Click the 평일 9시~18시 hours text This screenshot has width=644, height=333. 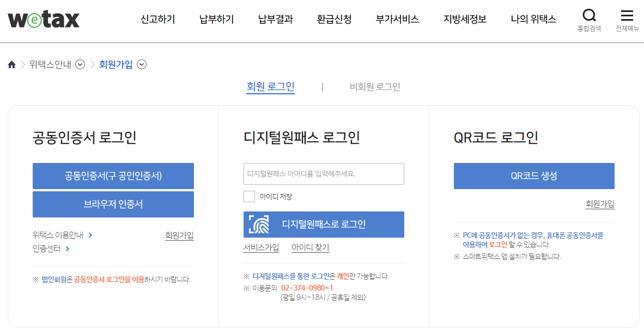tap(323, 297)
